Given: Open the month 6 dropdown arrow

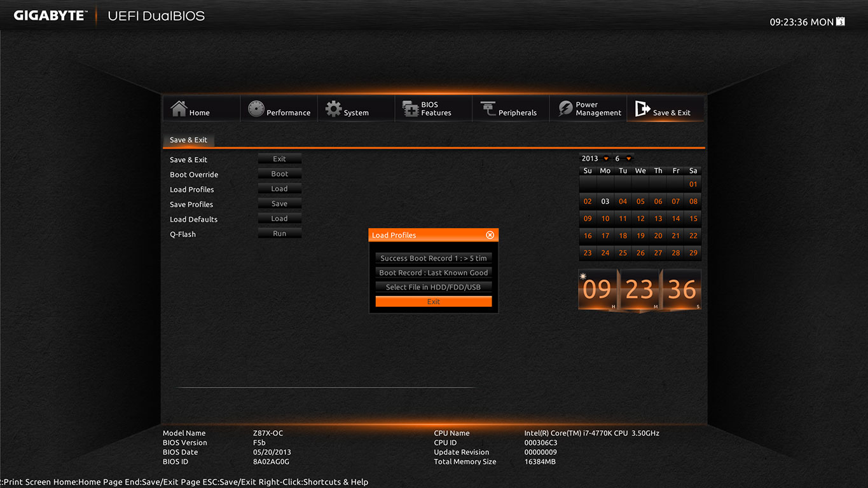Looking at the screenshot, I should [x=629, y=159].
